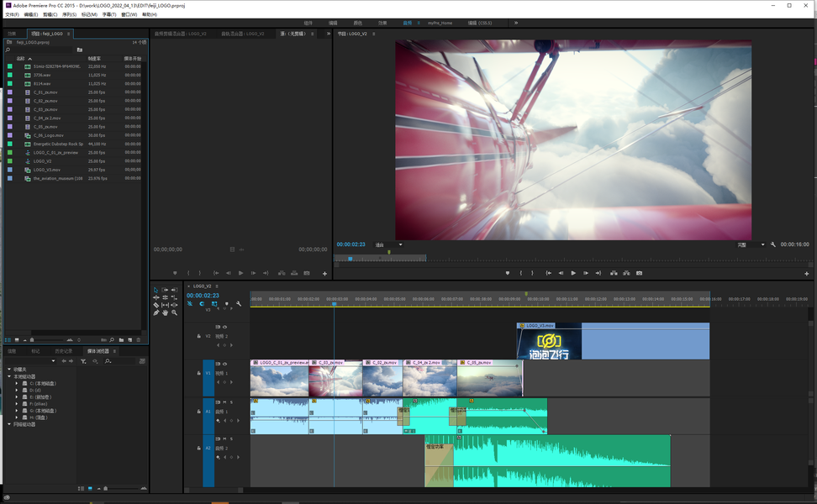
Task: Select the Selection (arrow) tool
Action: tap(155, 290)
